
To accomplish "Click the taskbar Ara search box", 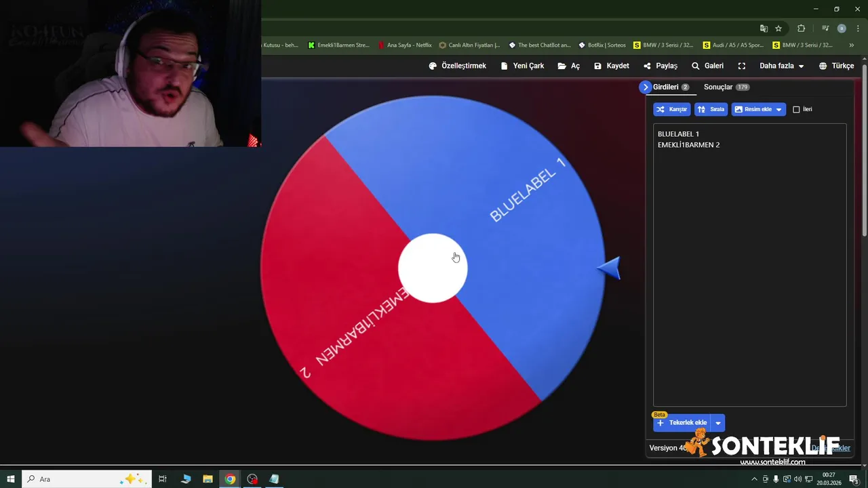I will tap(86, 479).
